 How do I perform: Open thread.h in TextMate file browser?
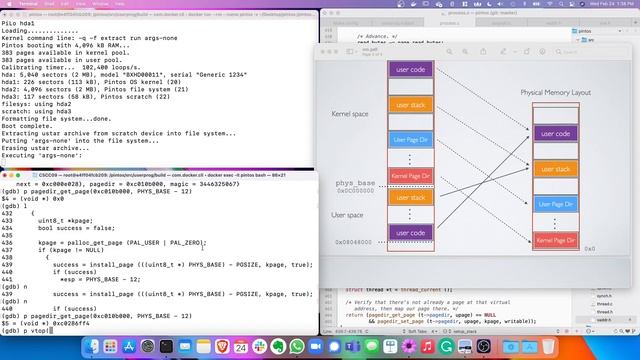(x=604, y=312)
